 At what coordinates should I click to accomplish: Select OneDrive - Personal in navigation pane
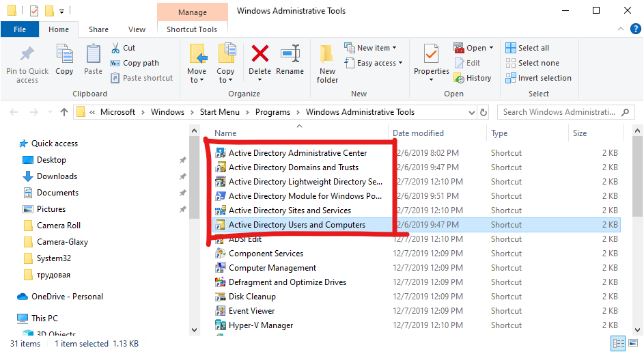68,297
